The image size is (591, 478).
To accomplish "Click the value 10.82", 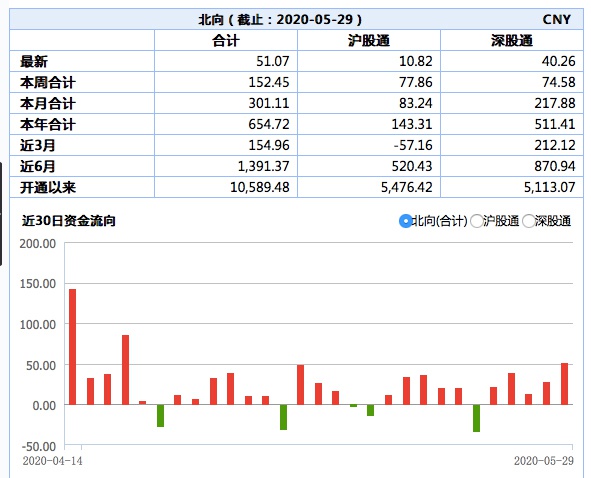I will [x=416, y=61].
